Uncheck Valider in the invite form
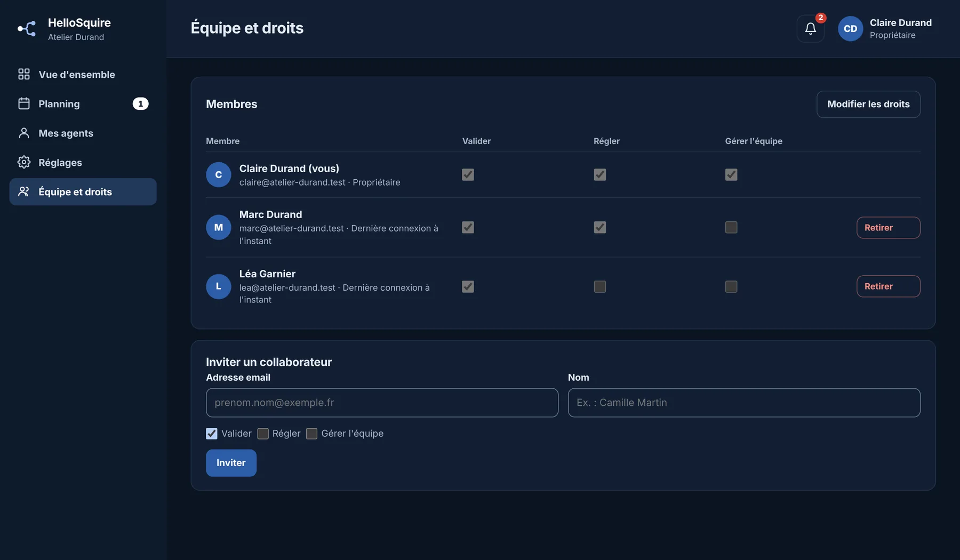Viewport: 960px width, 560px height. pos(212,434)
